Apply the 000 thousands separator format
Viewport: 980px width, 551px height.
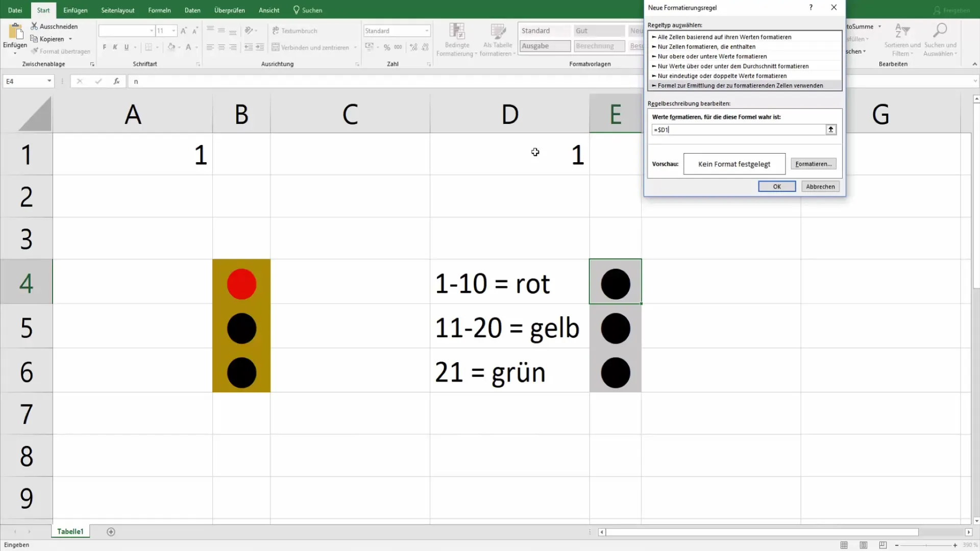pos(398,47)
